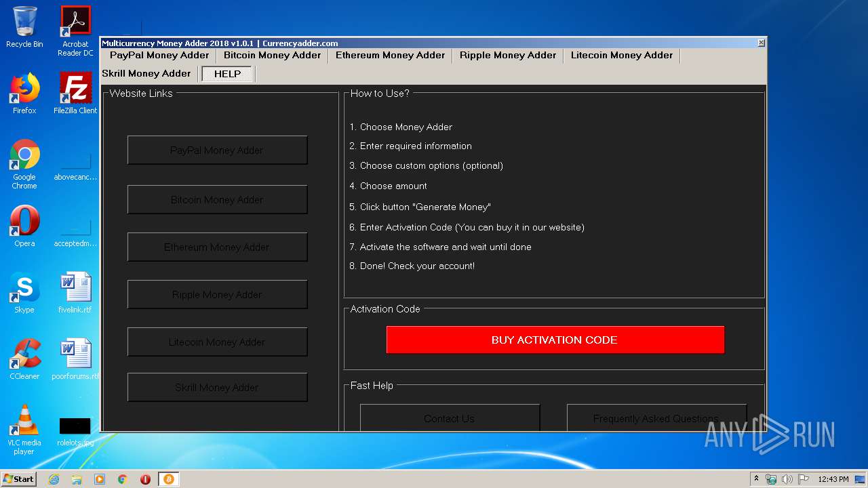Switch to Skrill Money Adder tab

146,73
